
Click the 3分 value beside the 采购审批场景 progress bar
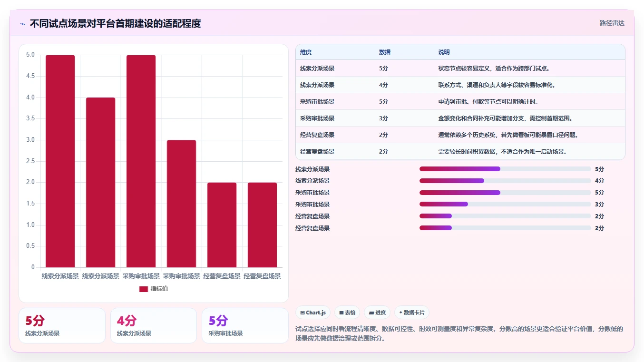pyautogui.click(x=599, y=205)
